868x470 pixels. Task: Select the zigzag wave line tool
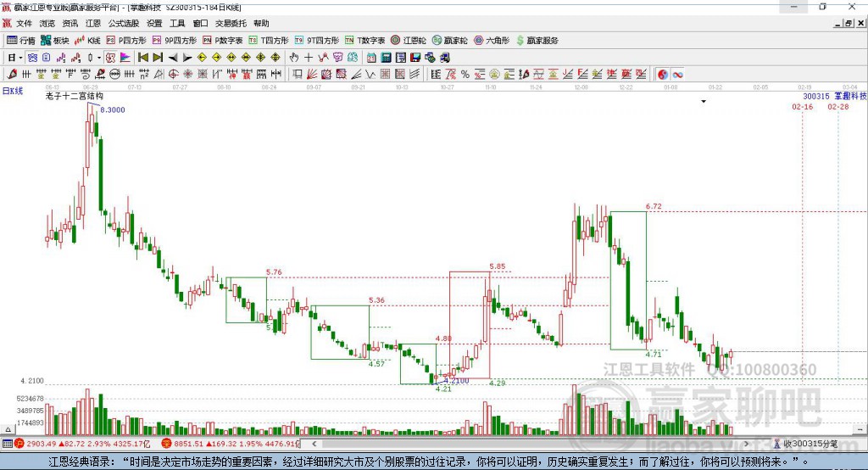tap(370, 75)
